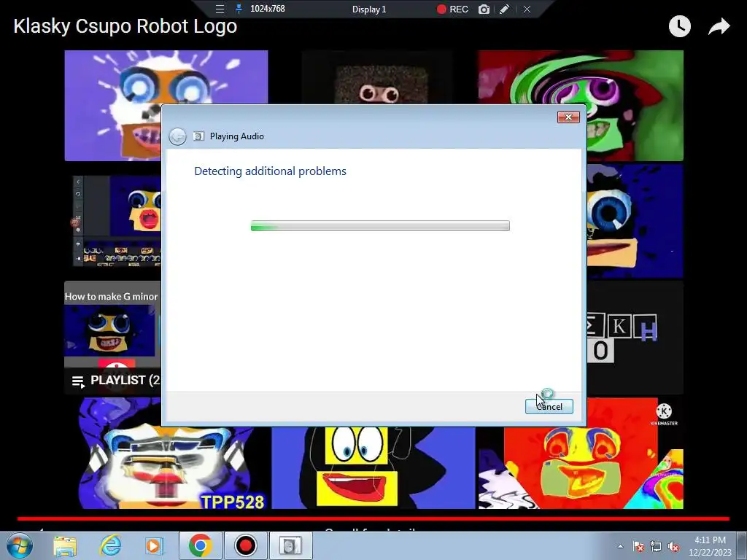
Task: Open the clock showing 4:11 PM
Action: pos(710,546)
